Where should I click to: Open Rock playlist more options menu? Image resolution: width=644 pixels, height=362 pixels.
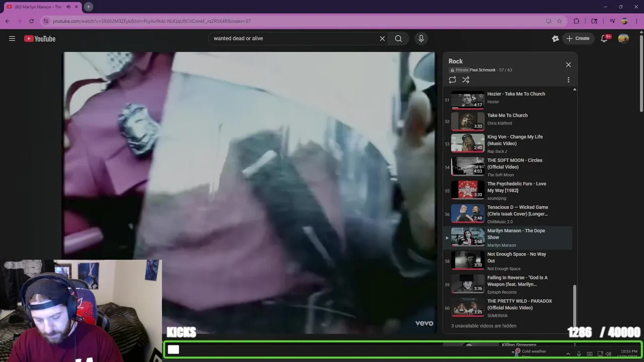point(569,80)
